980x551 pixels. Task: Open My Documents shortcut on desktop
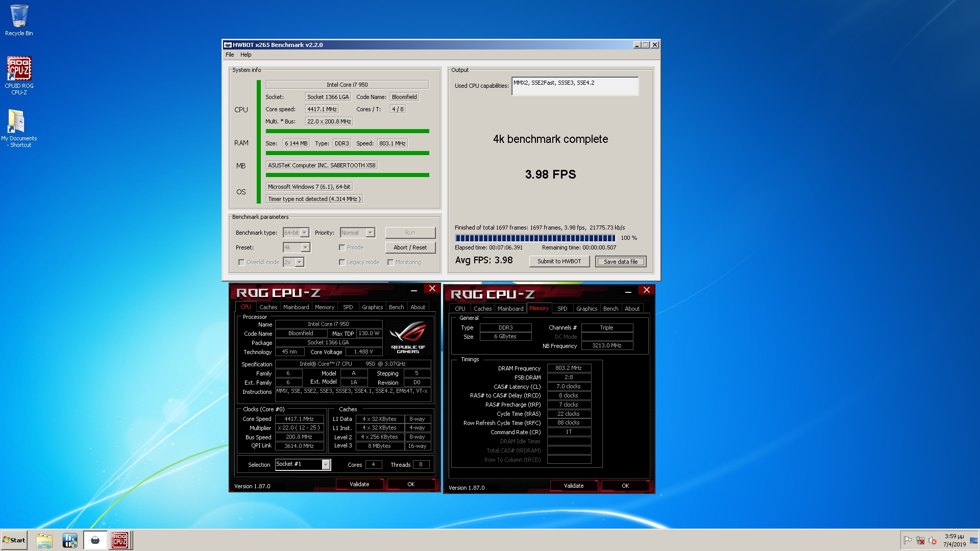pos(19,128)
